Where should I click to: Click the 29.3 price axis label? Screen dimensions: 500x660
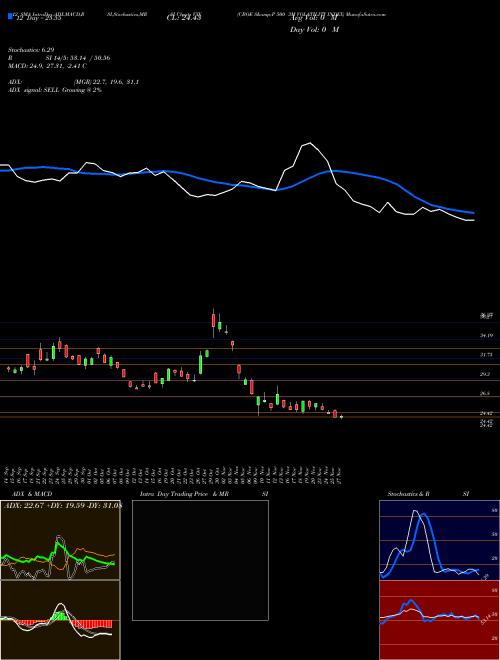pyautogui.click(x=484, y=374)
